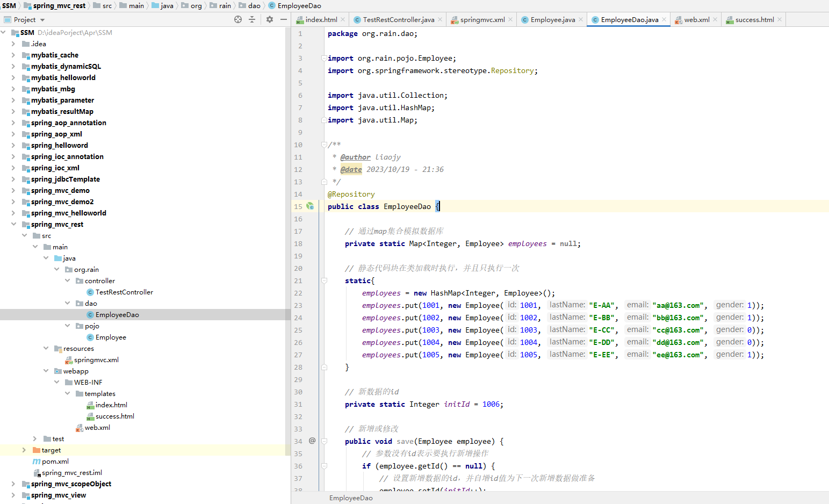Viewport: 829px width, 504px height.
Task: Click the @Repository annotation on line 14
Action: 351,194
